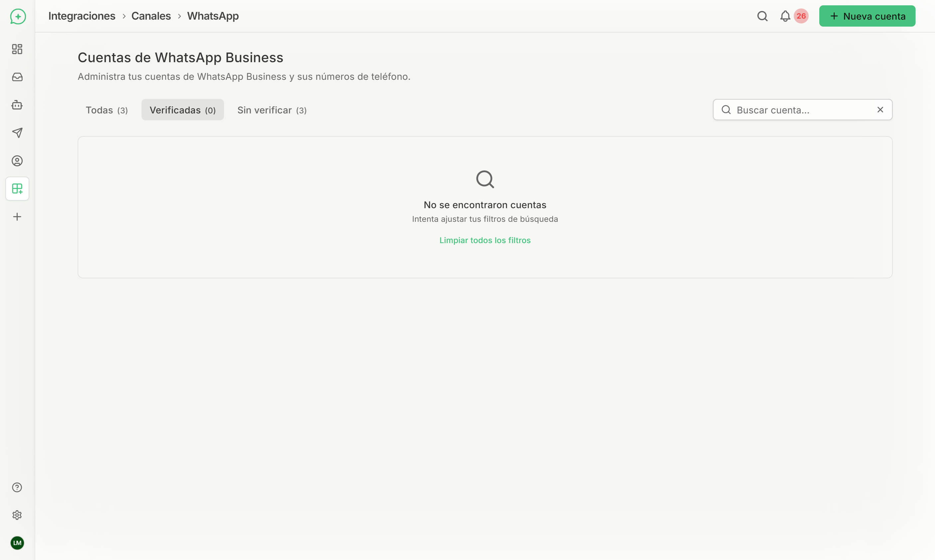Viewport: 935px width, 560px height.
Task: Clear the account search with the X
Action: coord(880,109)
